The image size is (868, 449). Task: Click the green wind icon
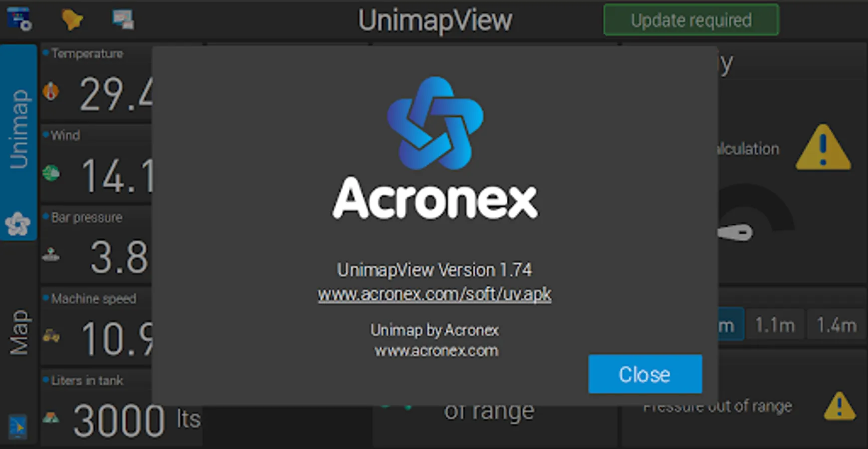(51, 173)
